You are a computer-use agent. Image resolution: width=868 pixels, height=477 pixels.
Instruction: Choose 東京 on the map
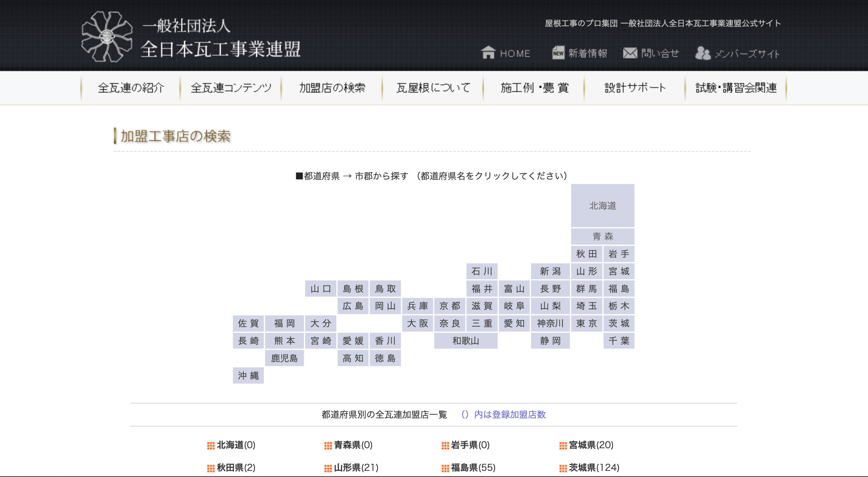587,323
